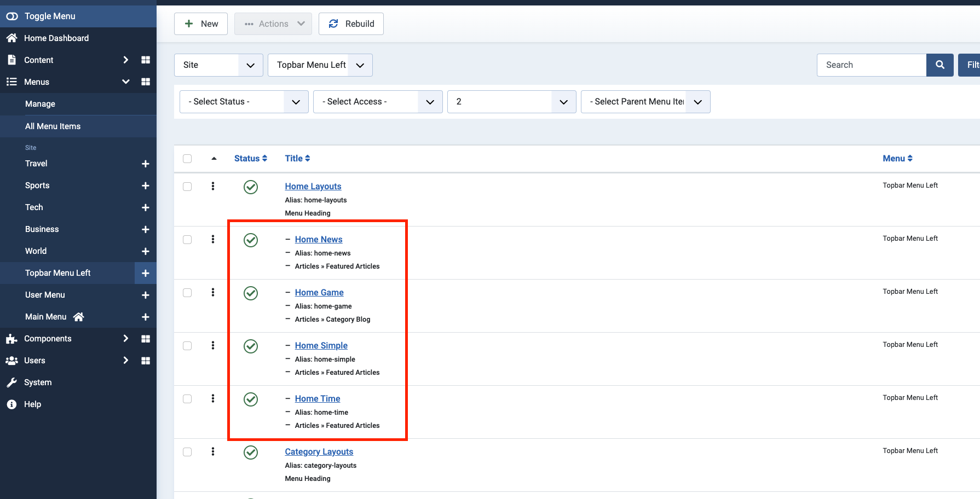The height and width of the screenshot is (499, 980).
Task: Open three-dot actions for Home News row
Action: point(213,240)
